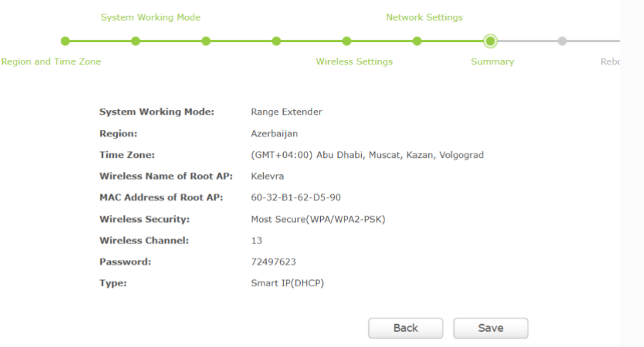Image resolution: width=644 pixels, height=347 pixels.
Task: Click the Wireless Settings step dot
Action: point(347,41)
